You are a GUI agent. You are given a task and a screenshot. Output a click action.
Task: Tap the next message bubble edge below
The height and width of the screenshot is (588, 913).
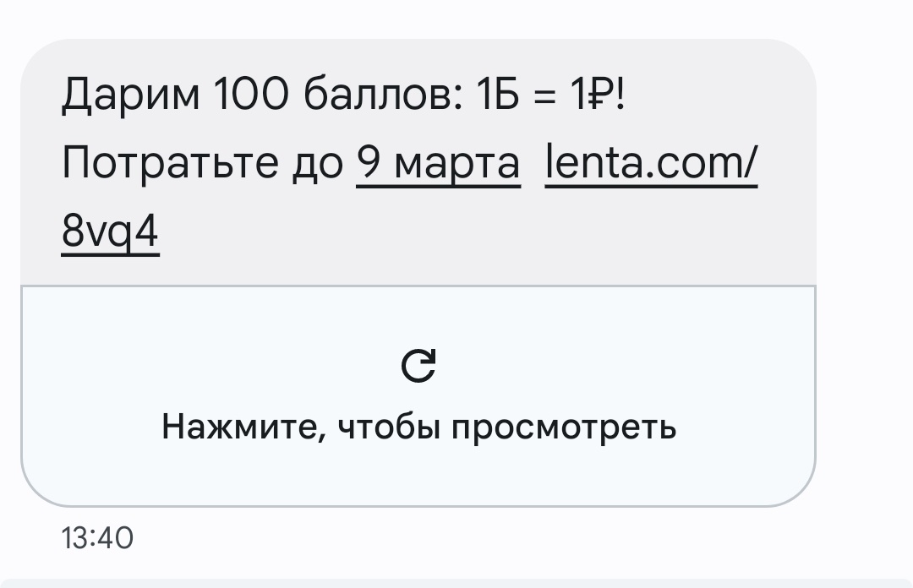pos(456,583)
